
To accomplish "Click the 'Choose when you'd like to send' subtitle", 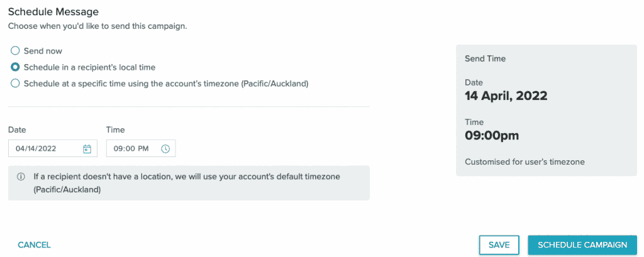I will (97, 27).
